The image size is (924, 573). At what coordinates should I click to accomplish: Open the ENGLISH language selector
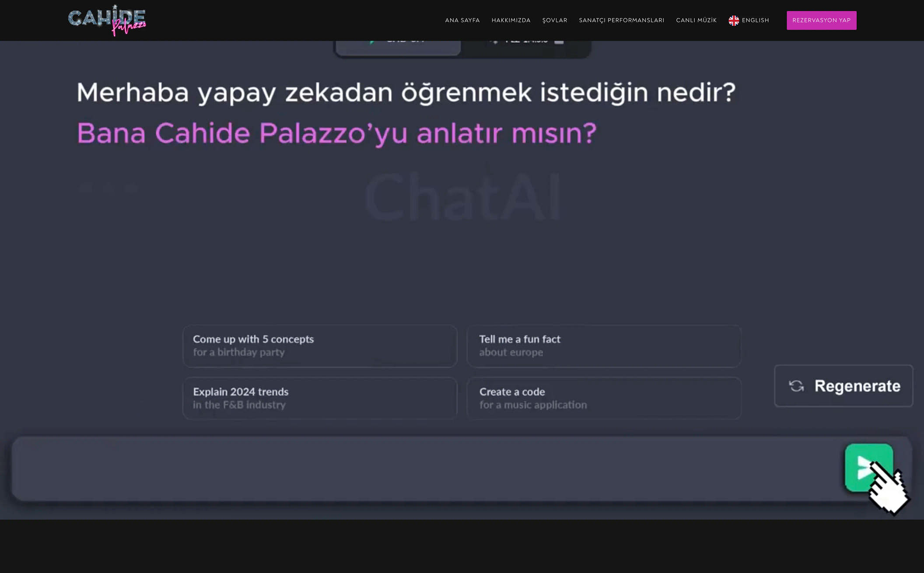pyautogui.click(x=755, y=21)
